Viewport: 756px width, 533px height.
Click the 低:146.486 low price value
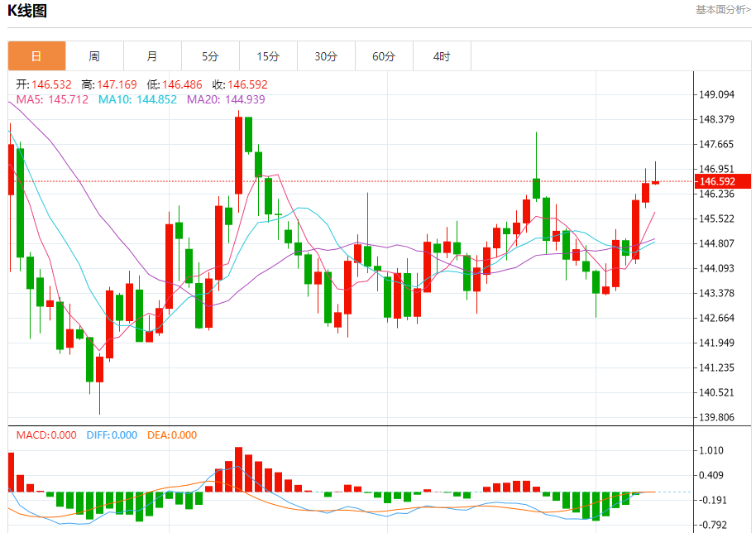tap(175, 85)
